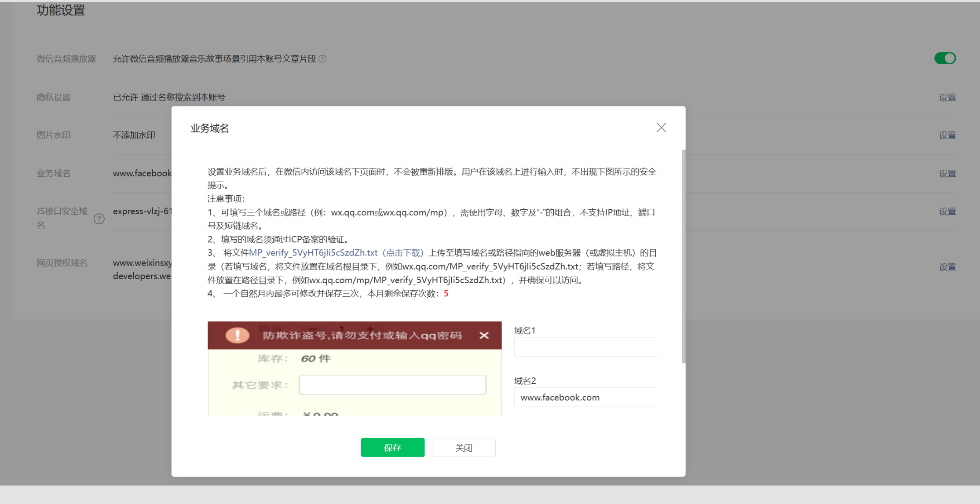
Task: Close the 业务域名 dialog with X icon
Action: pyautogui.click(x=661, y=128)
